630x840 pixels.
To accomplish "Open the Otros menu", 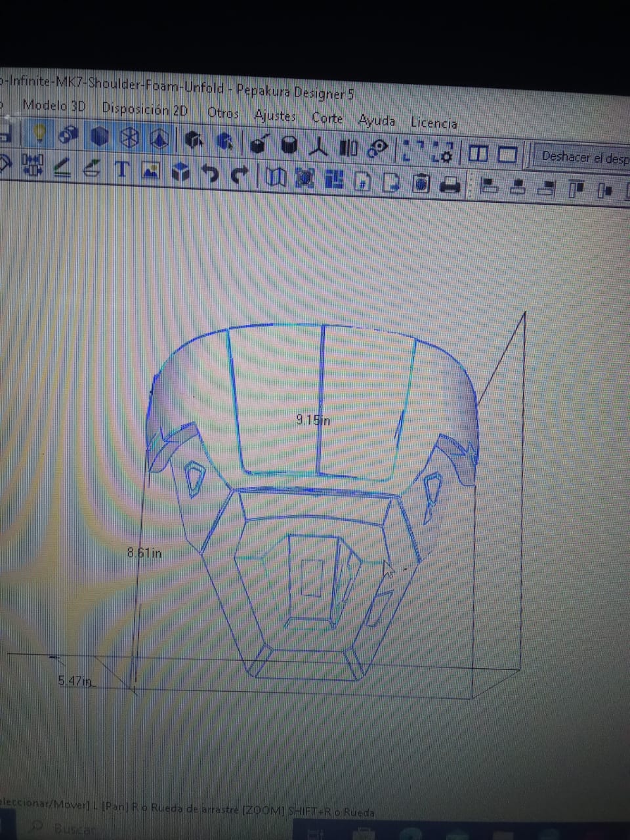I will point(222,113).
